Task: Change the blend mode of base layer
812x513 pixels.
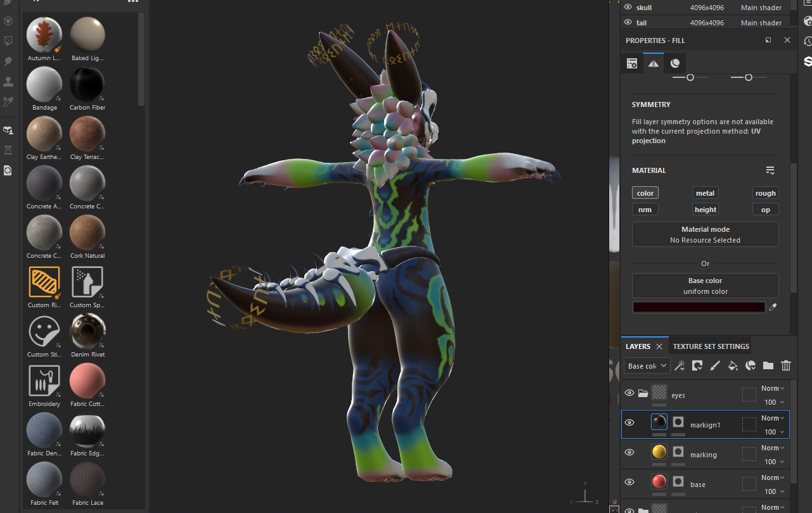Action: (x=773, y=478)
